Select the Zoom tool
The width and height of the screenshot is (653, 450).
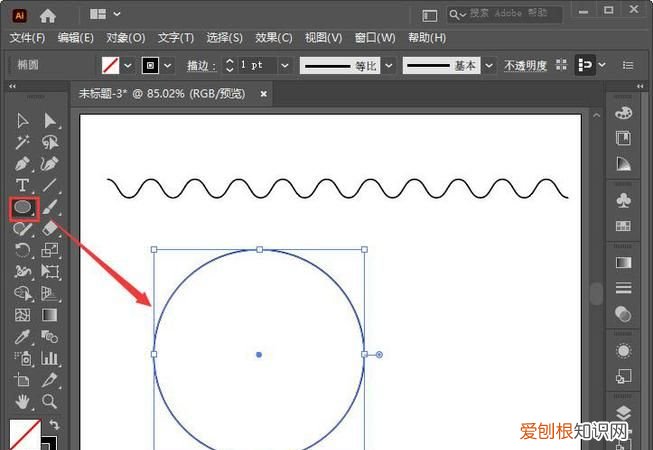coord(50,401)
